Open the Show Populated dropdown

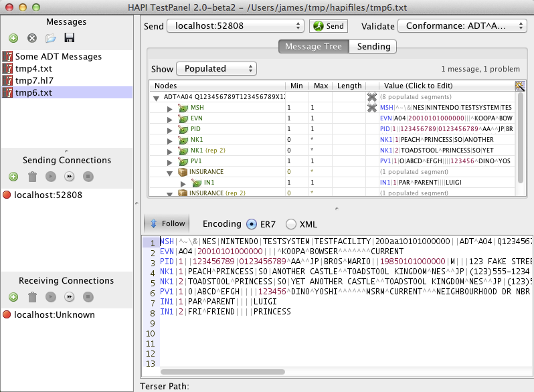point(216,69)
